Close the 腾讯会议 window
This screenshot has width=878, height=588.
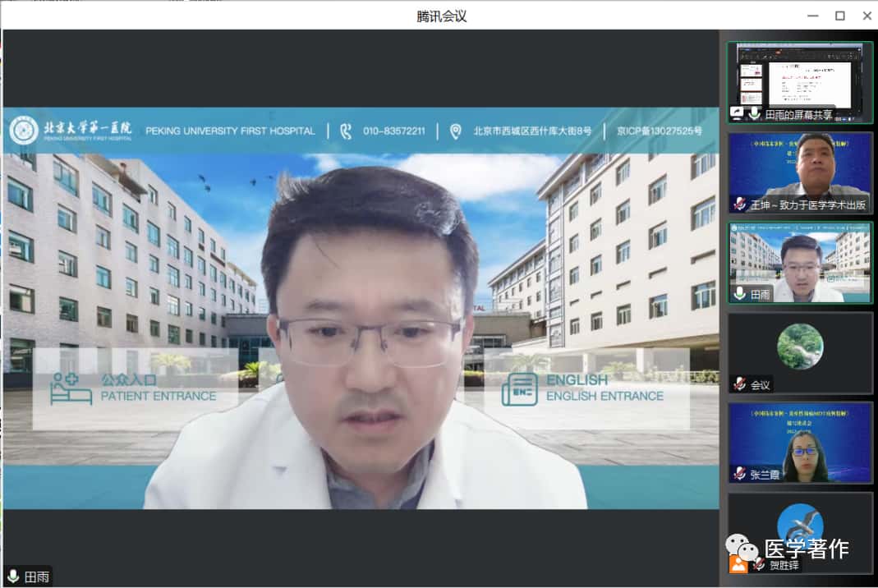click(867, 16)
